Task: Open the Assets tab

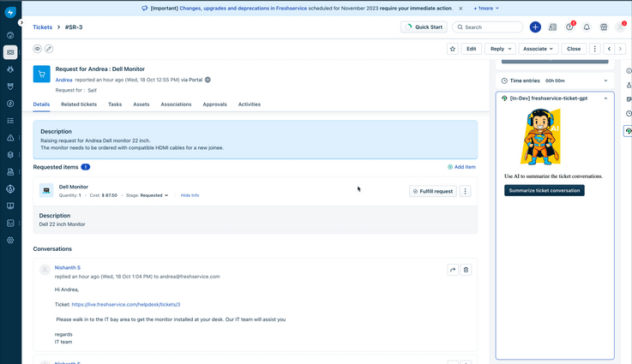Action: (141, 104)
